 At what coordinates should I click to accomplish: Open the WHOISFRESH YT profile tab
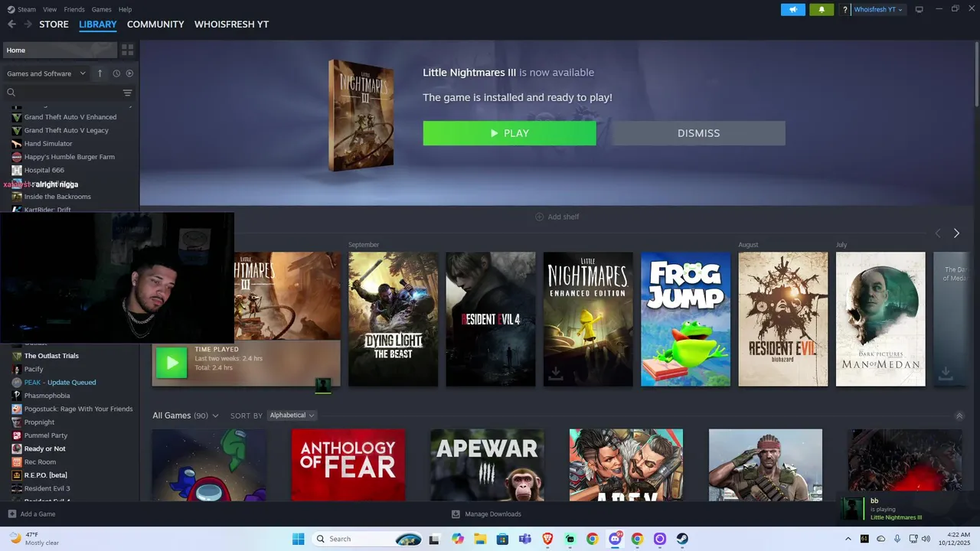231,24
